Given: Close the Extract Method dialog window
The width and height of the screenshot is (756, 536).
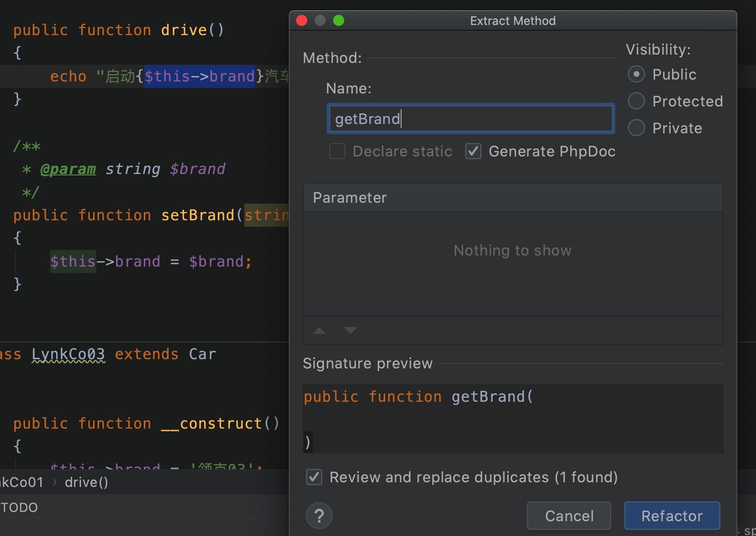Looking at the screenshot, I should coord(302,20).
